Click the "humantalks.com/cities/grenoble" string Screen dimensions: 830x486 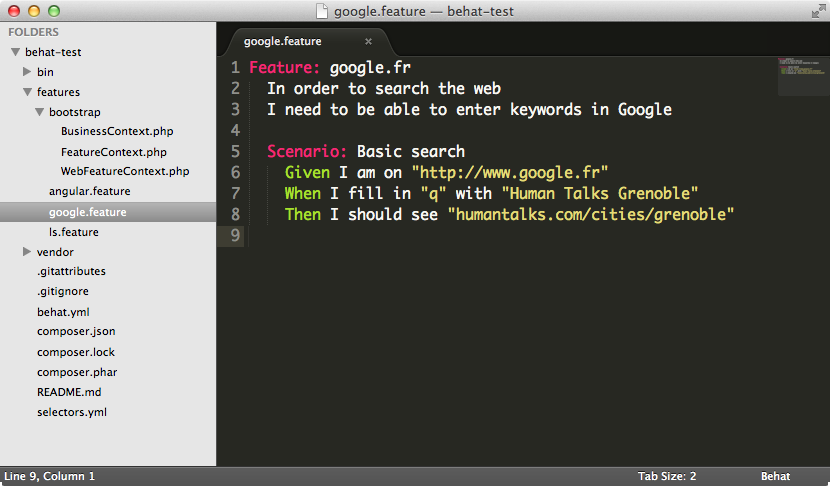[x=591, y=214]
